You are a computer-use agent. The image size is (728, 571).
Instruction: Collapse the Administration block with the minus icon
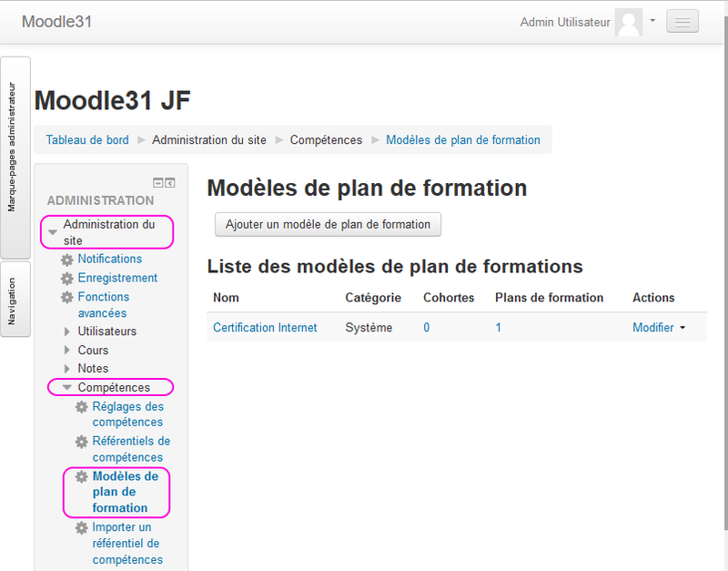[157, 182]
